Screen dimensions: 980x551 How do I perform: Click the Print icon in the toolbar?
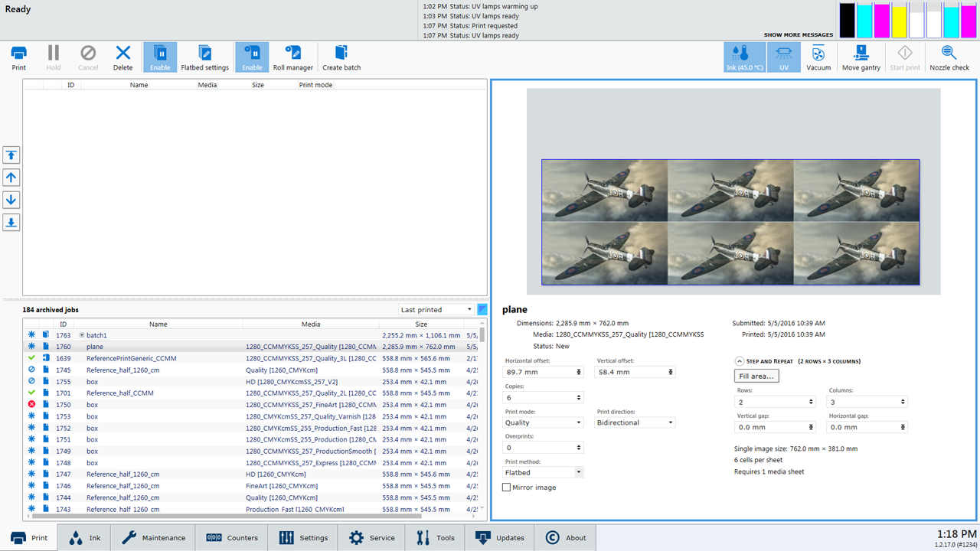click(18, 57)
